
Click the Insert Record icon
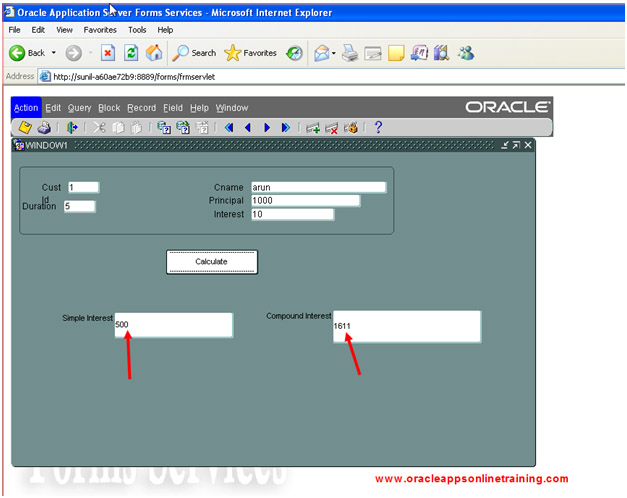coord(312,127)
